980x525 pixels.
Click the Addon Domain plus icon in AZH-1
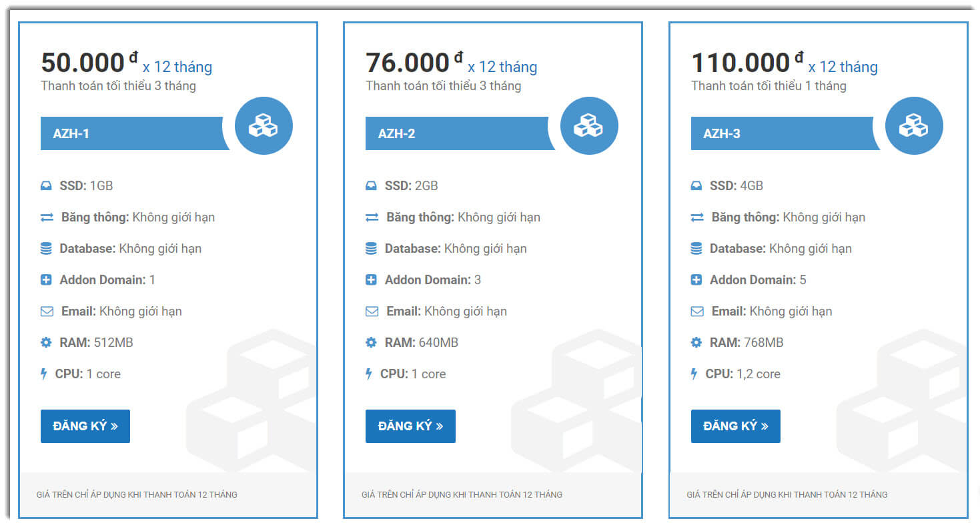coord(46,280)
